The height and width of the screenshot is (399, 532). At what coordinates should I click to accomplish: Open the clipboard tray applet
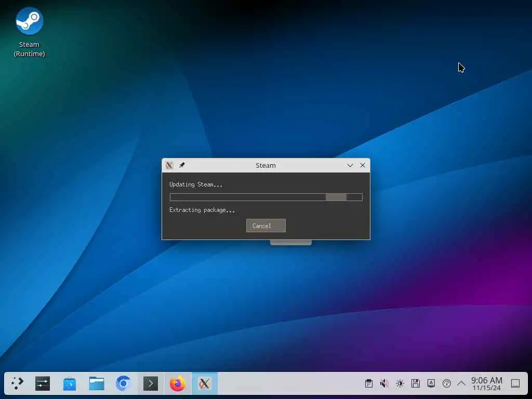(x=369, y=383)
